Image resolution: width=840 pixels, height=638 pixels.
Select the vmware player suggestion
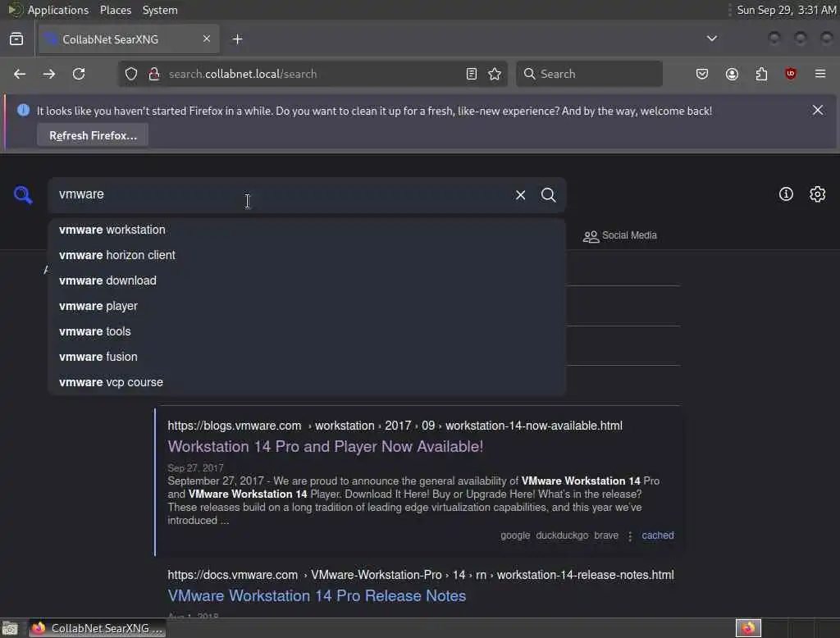tap(307, 306)
